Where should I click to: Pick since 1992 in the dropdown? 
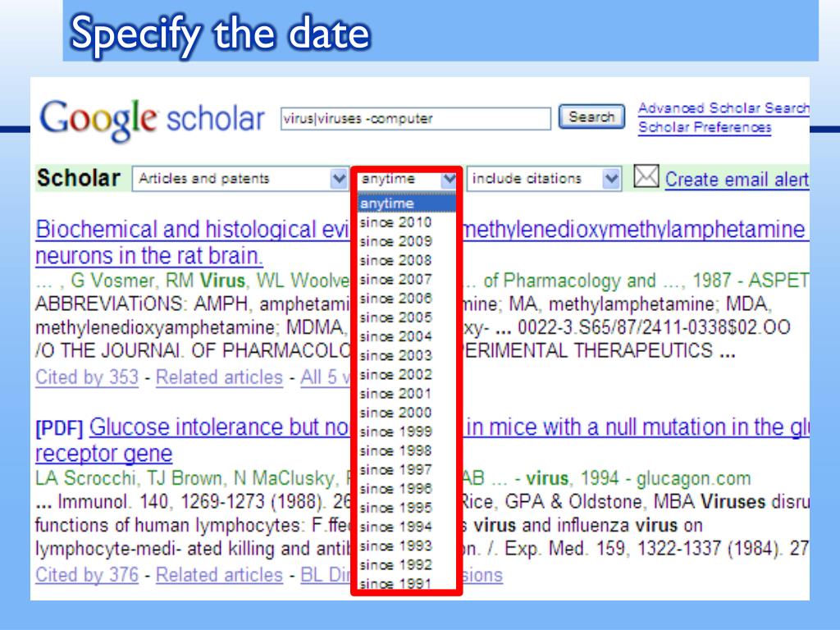[407, 564]
